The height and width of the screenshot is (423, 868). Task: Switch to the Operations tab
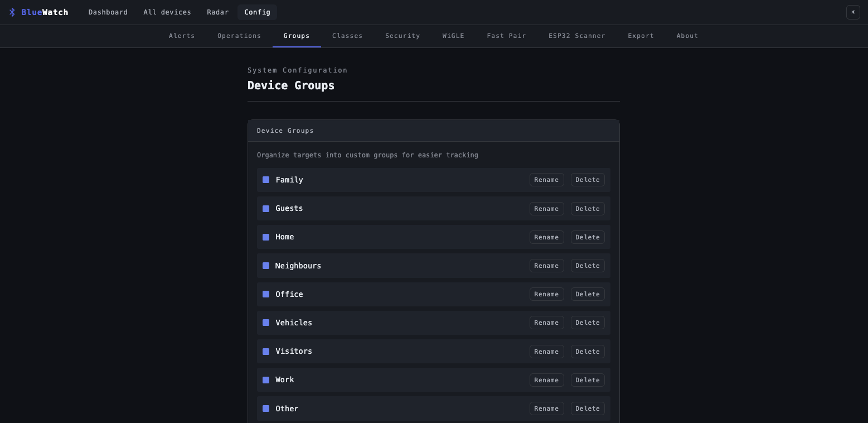pyautogui.click(x=239, y=36)
